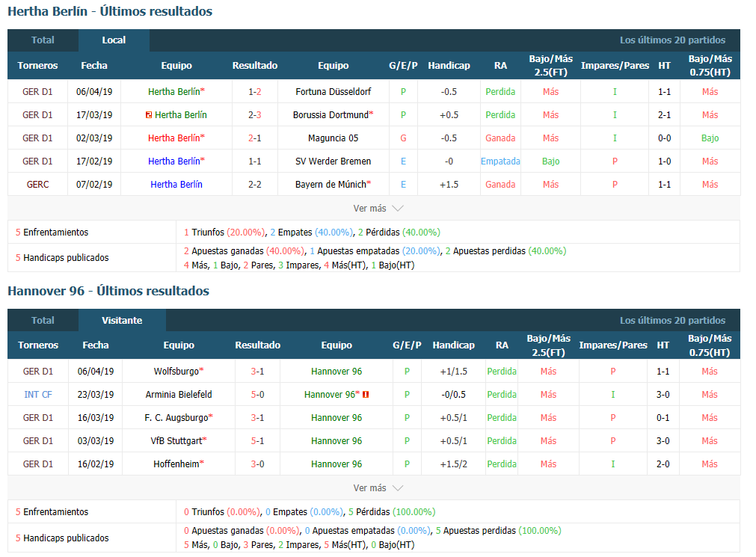Screen dimensions: 756x557
Task: Click Los últimos 20 partidos in Hannover section
Action: pos(672,320)
